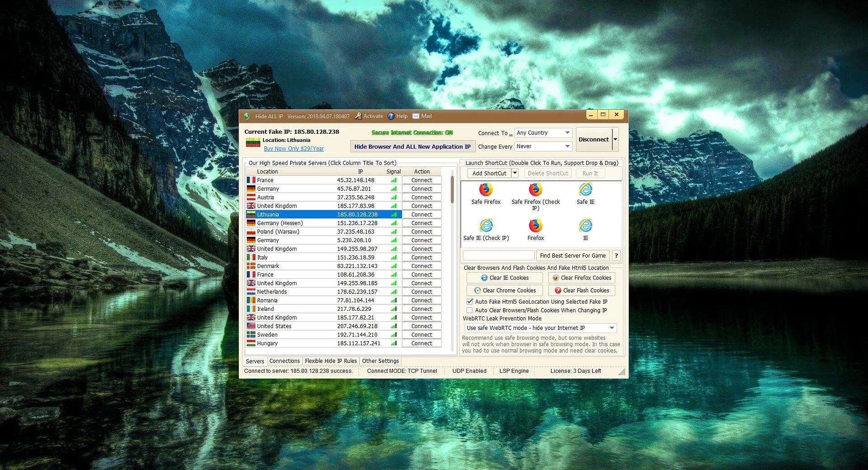Viewport: 868px width, 470px height.
Task: Click the Clear Flash Cookies button
Action: coord(582,291)
